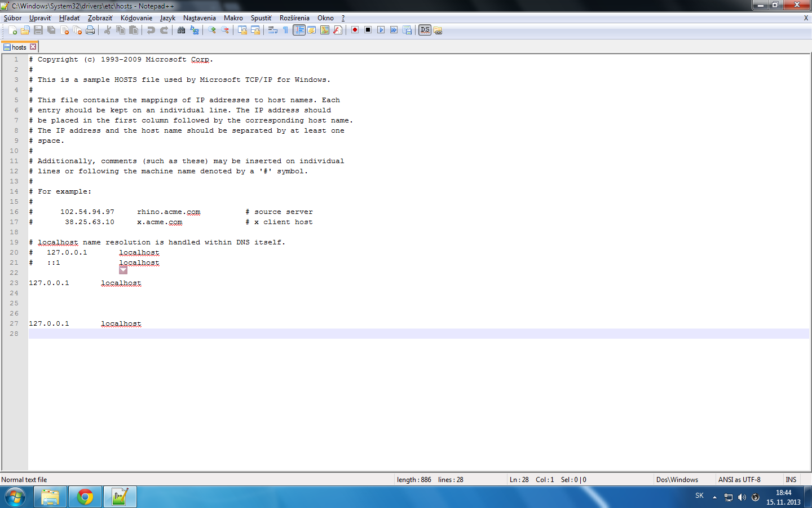Click the SK input language indicator
This screenshot has height=508, width=812.
point(699,496)
